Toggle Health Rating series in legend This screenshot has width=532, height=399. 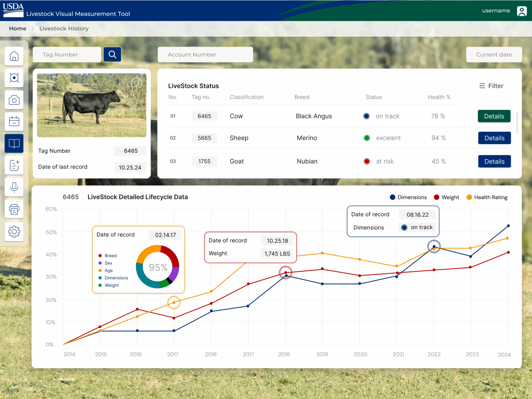click(x=487, y=197)
